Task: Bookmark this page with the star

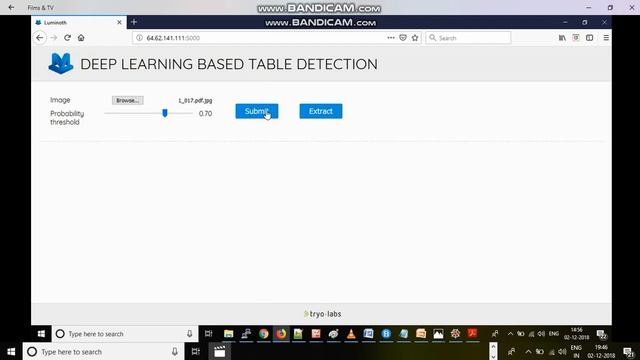Action: pos(415,38)
